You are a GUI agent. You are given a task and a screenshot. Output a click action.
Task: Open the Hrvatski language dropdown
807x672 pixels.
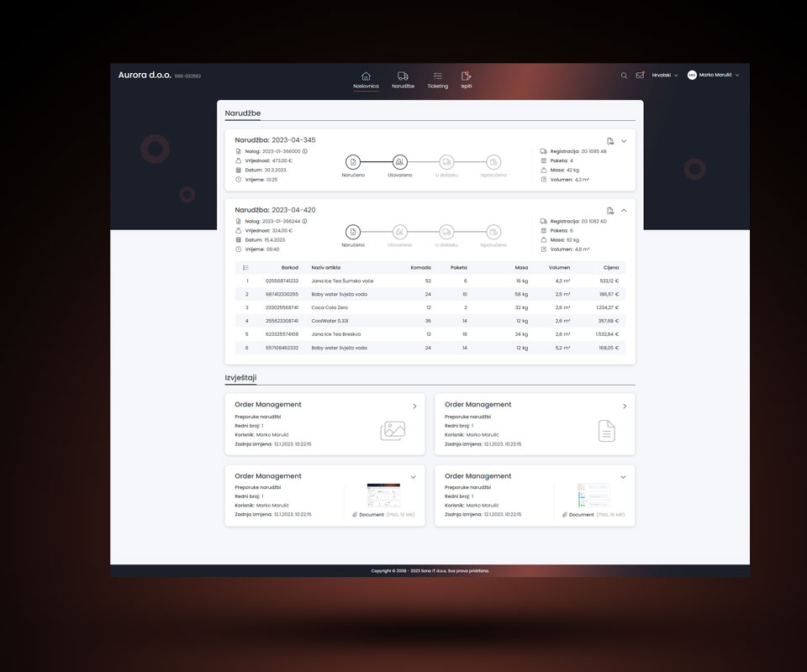[664, 76]
